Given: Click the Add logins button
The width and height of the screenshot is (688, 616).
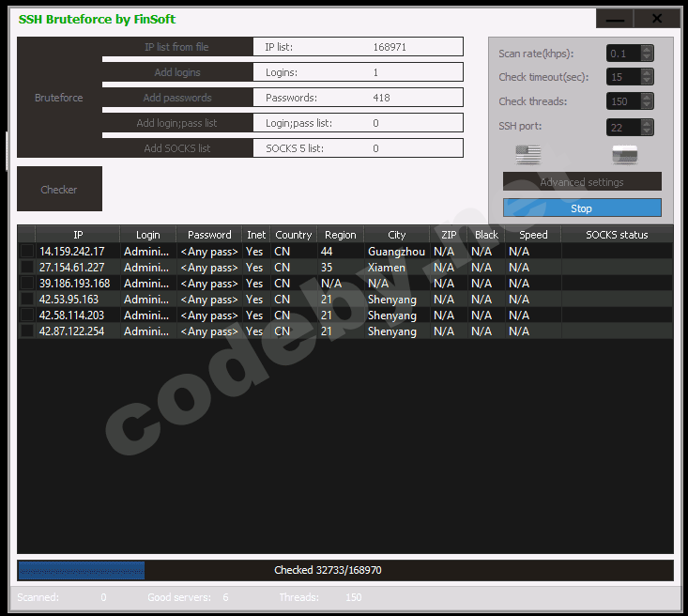Looking at the screenshot, I should 177,72.
